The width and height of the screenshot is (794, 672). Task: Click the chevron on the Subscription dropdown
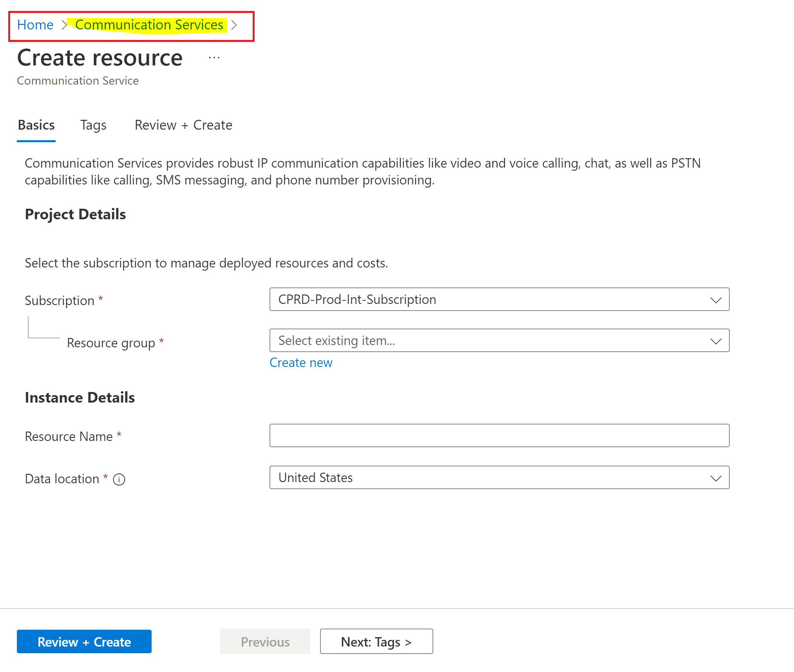point(716,300)
